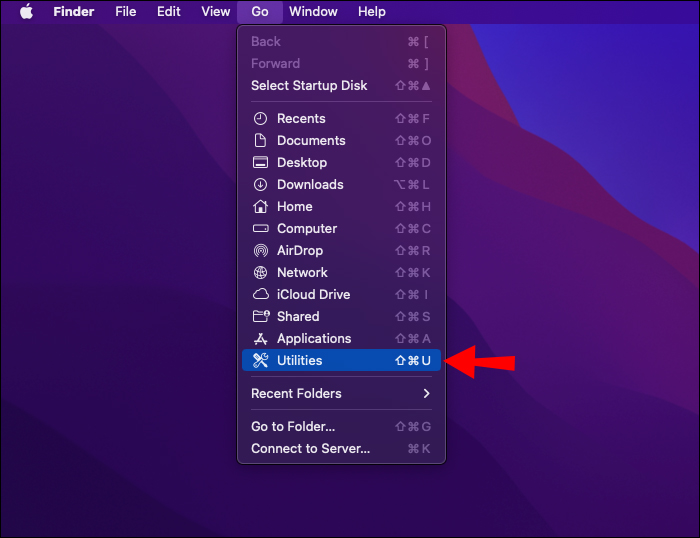Click the Recents clock icon
Viewport: 700px width, 538px height.
(260, 119)
